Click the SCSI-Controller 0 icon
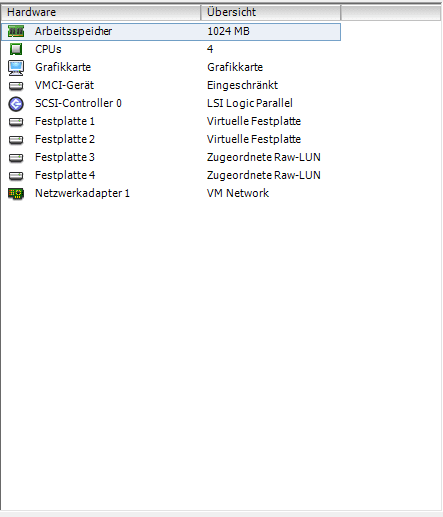 (16, 104)
